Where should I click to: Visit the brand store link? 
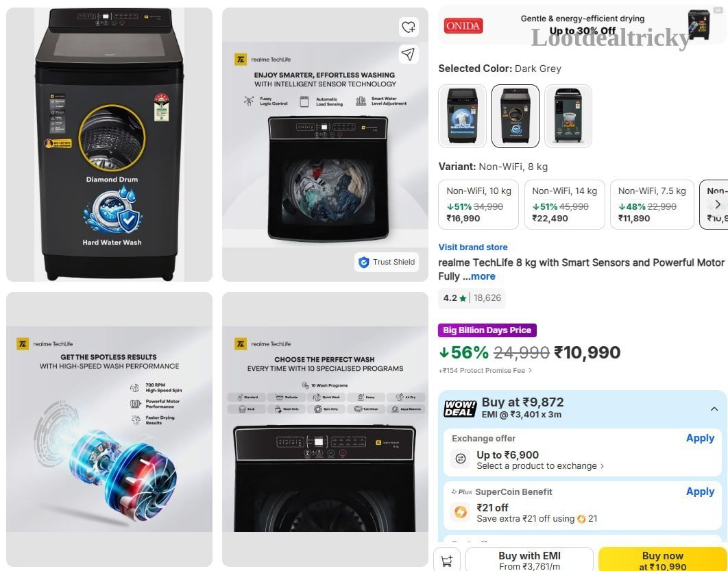click(x=473, y=247)
